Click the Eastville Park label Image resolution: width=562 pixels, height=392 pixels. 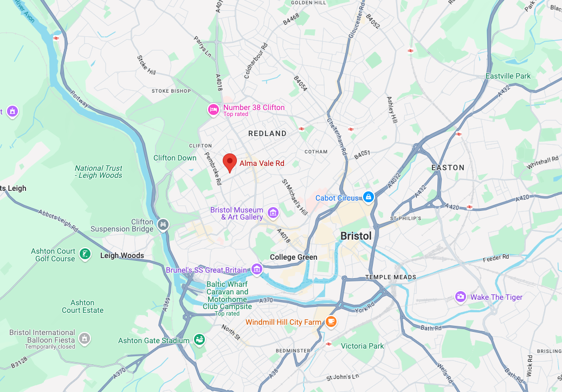[508, 76]
